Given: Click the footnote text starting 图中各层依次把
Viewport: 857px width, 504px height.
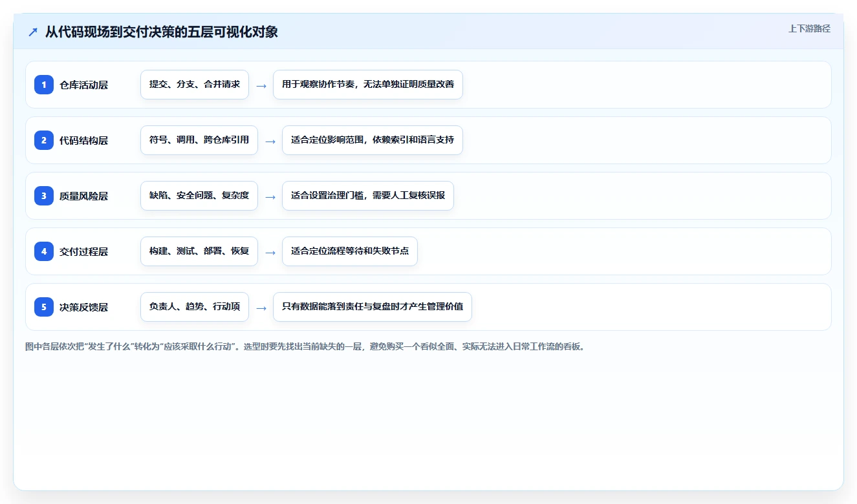Looking at the screenshot, I should point(305,347).
